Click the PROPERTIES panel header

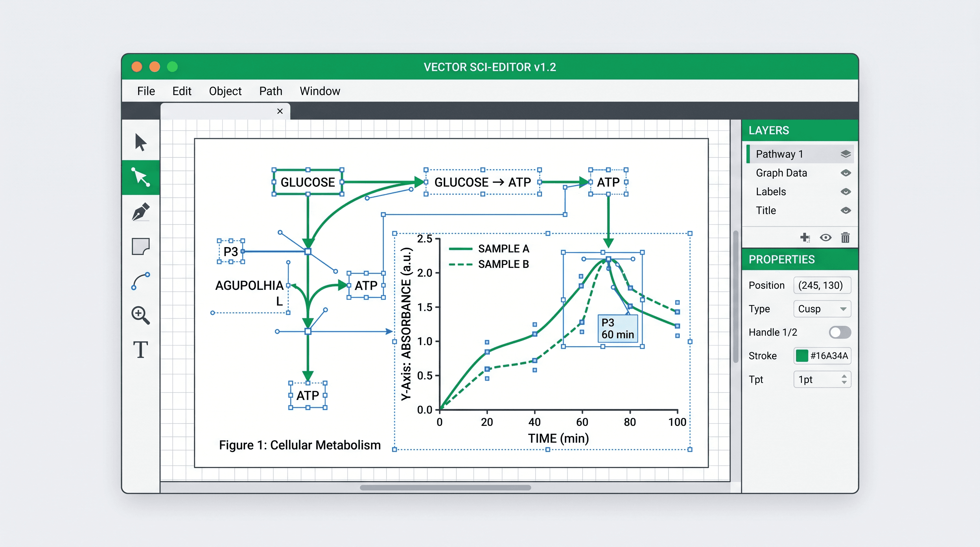click(800, 260)
